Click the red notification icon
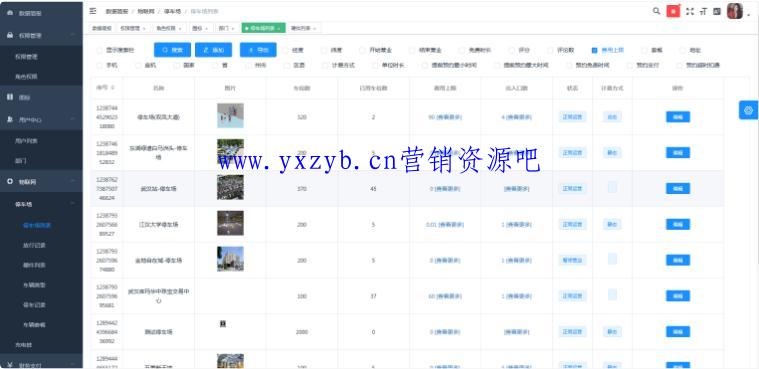The height and width of the screenshot is (369, 759). pyautogui.click(x=673, y=11)
